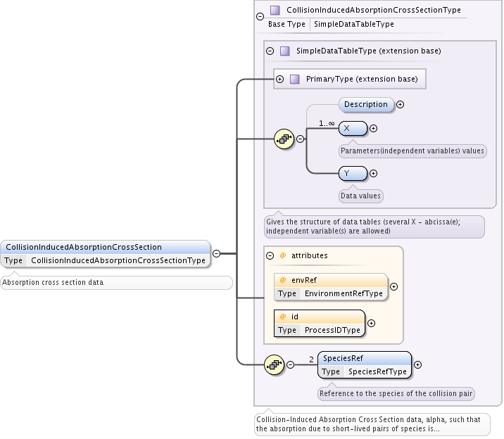The width and height of the screenshot is (504, 439).
Task: Click purple icon beside SimpleDataTableType
Action: click(x=285, y=51)
